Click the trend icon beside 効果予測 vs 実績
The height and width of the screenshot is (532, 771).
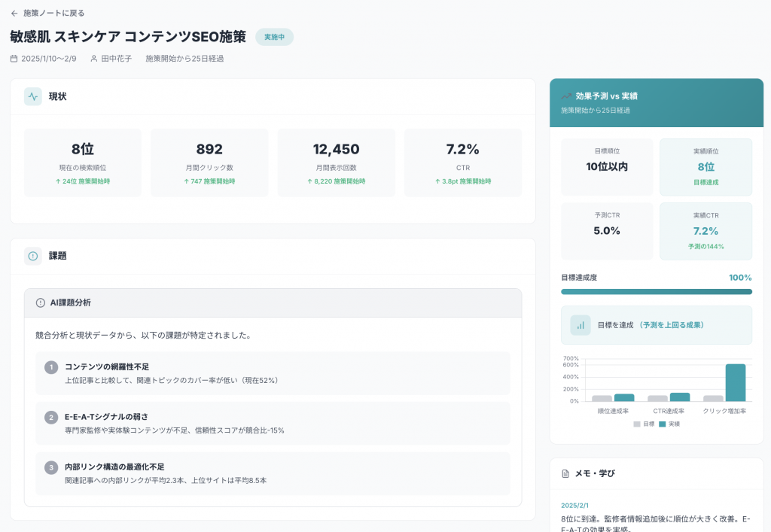pos(566,96)
